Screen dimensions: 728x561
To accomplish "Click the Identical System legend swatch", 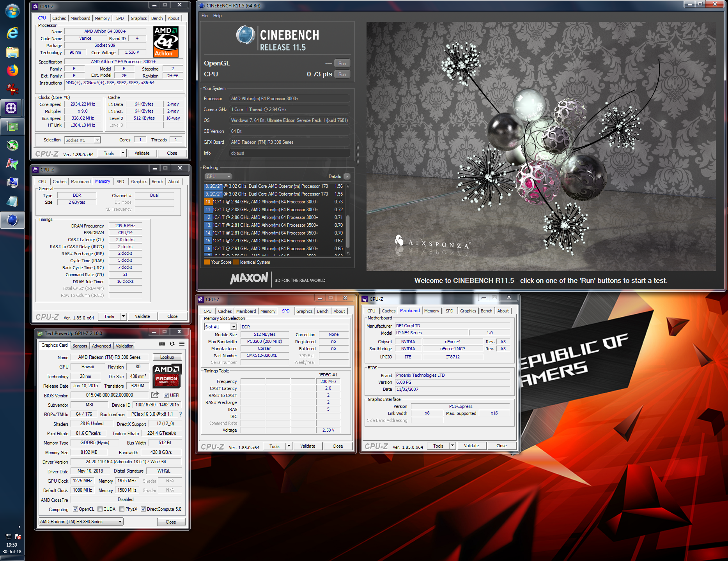I will pos(236,262).
